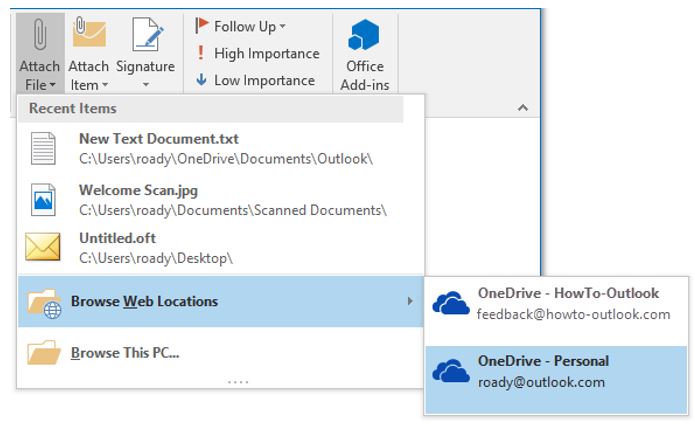Click path C:\Users\roady\Documents\Scanned Documents\

(233, 210)
